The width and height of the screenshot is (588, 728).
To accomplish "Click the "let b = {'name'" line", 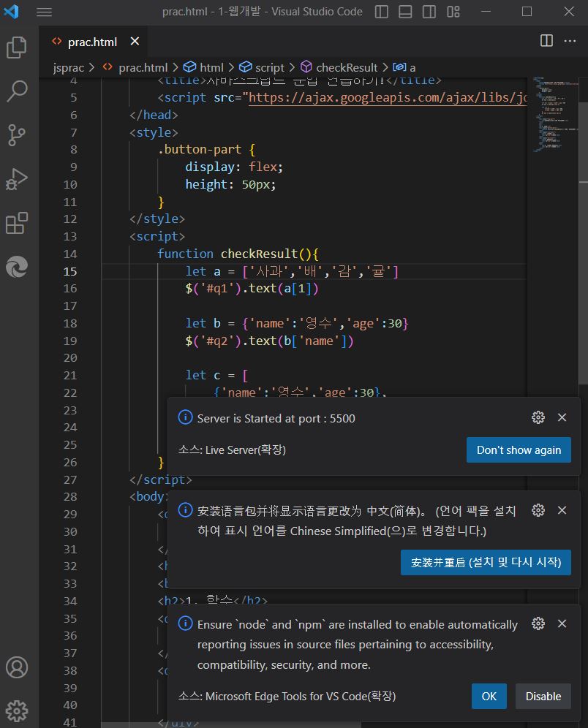I will coord(297,323).
